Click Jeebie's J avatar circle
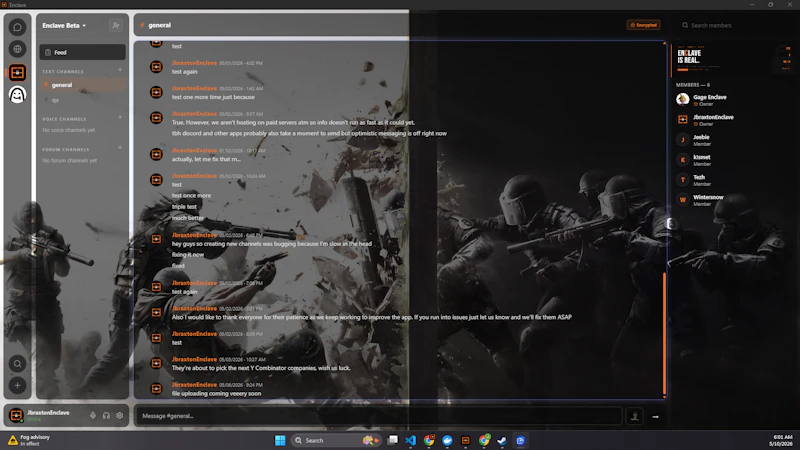Image resolution: width=800 pixels, height=450 pixels. [683, 139]
